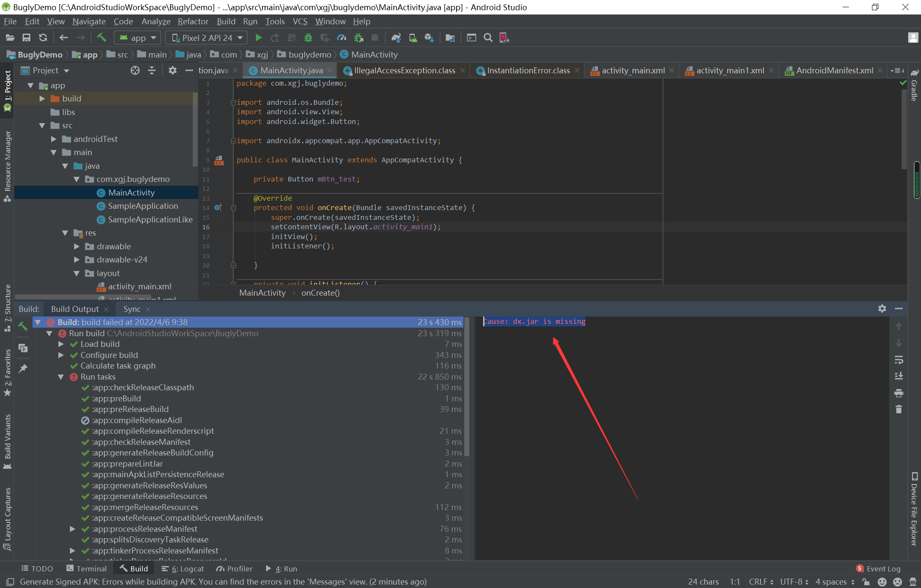
Task: Run the app with the green Run icon
Action: point(258,37)
